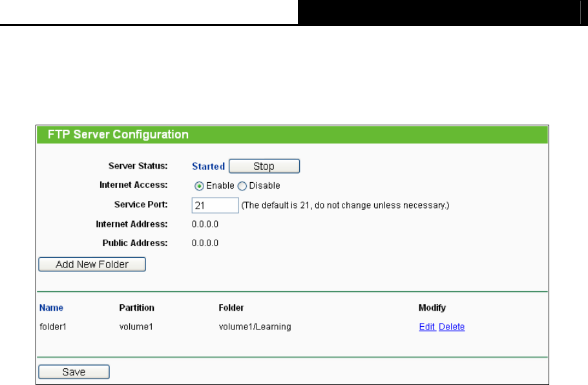Select Enable for Internet Access

tap(199, 186)
